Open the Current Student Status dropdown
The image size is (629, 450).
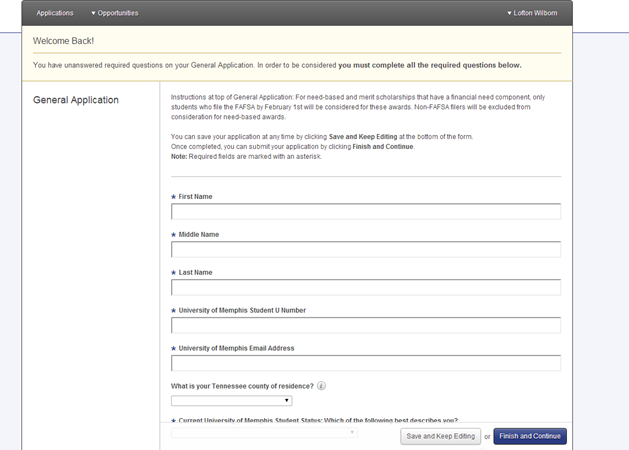tap(264, 434)
